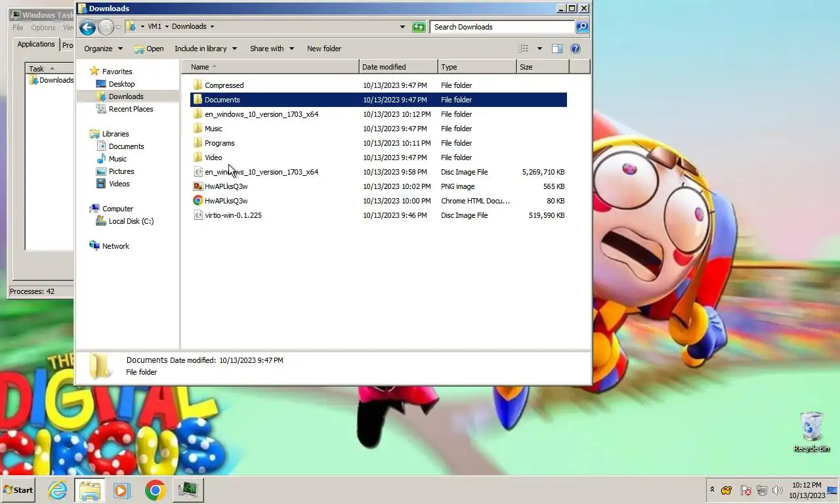
Task: Select Downloads task in Task Manager list
Action: (x=51, y=80)
